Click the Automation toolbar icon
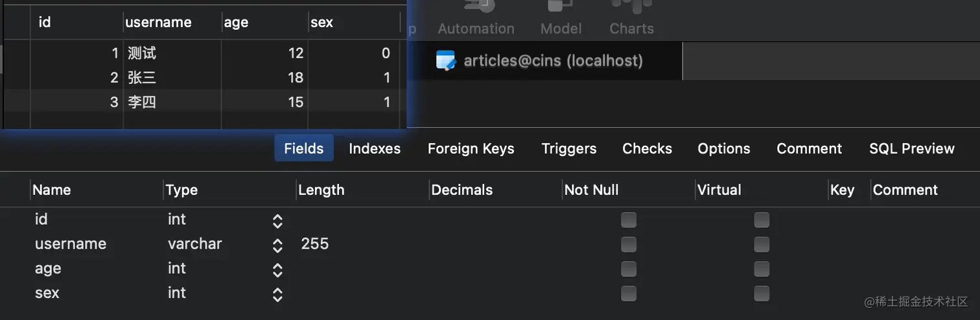Image resolution: width=980 pixels, height=320 pixels. click(476, 6)
